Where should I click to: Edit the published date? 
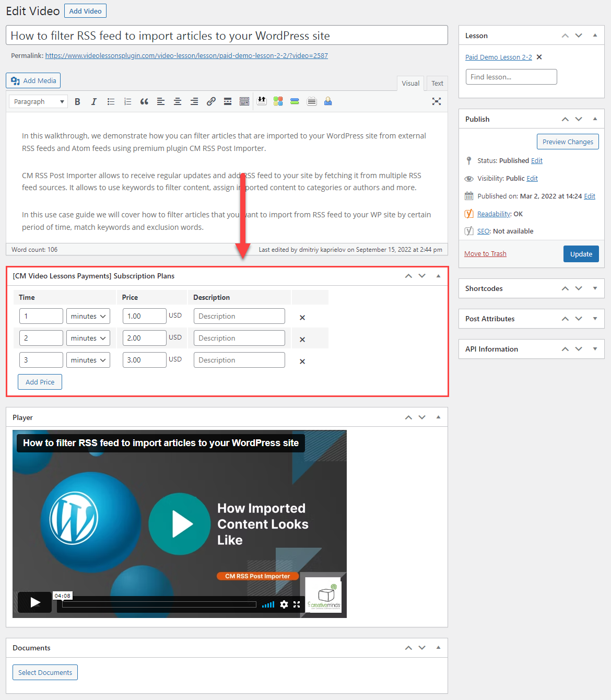[x=590, y=196]
